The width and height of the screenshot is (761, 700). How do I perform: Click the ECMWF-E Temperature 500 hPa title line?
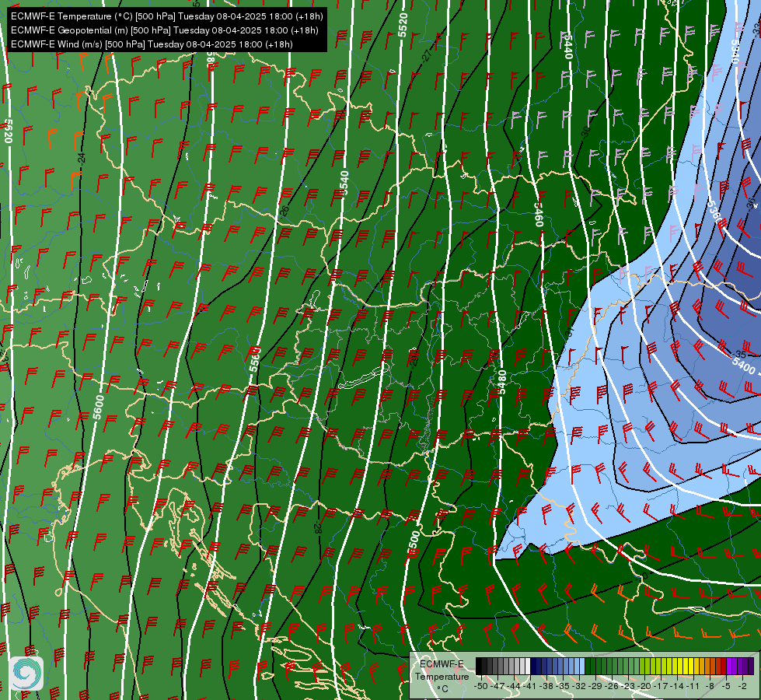coord(166,16)
